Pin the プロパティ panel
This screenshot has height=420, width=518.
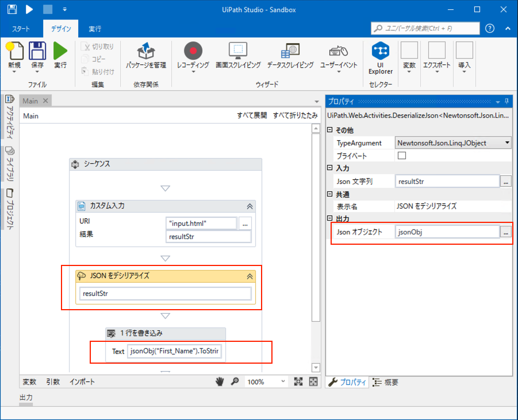pyautogui.click(x=507, y=102)
